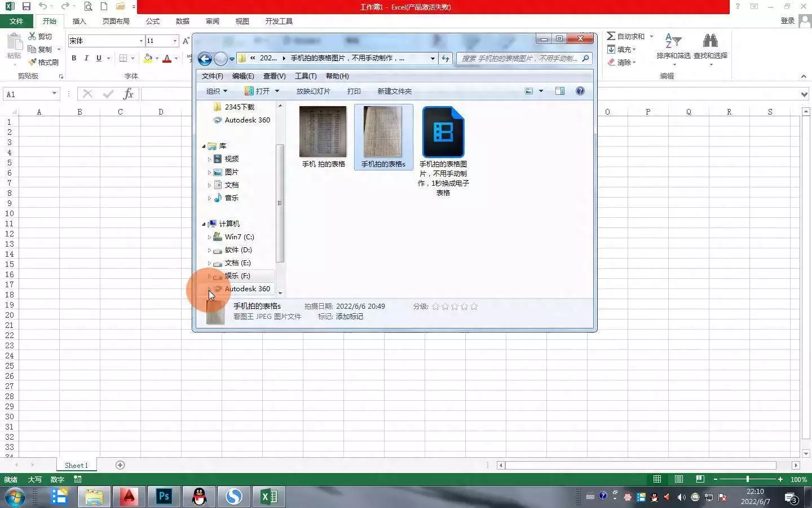The image size is (812, 508).
Task: Open 查看(V) menu in Explorer
Action: [x=274, y=76]
